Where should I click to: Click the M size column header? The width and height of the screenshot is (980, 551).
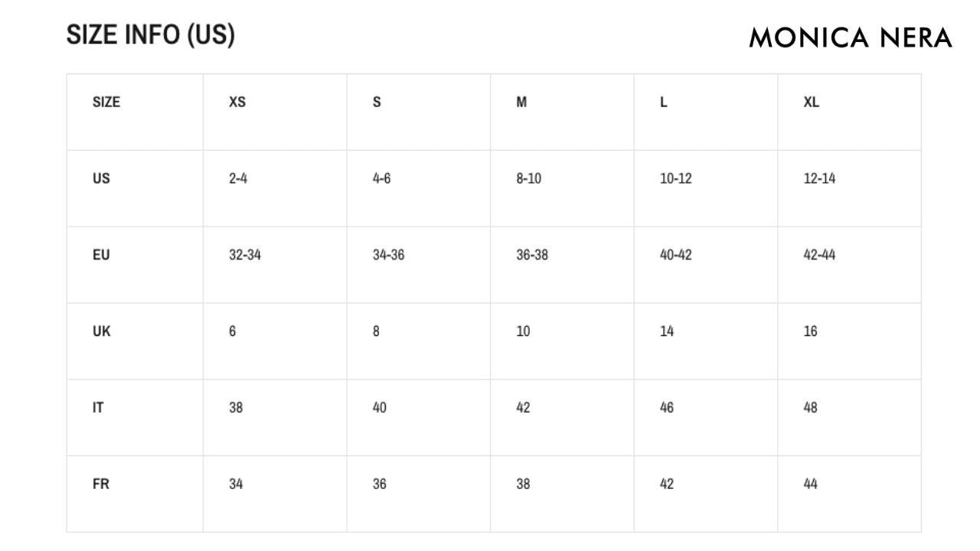[521, 102]
